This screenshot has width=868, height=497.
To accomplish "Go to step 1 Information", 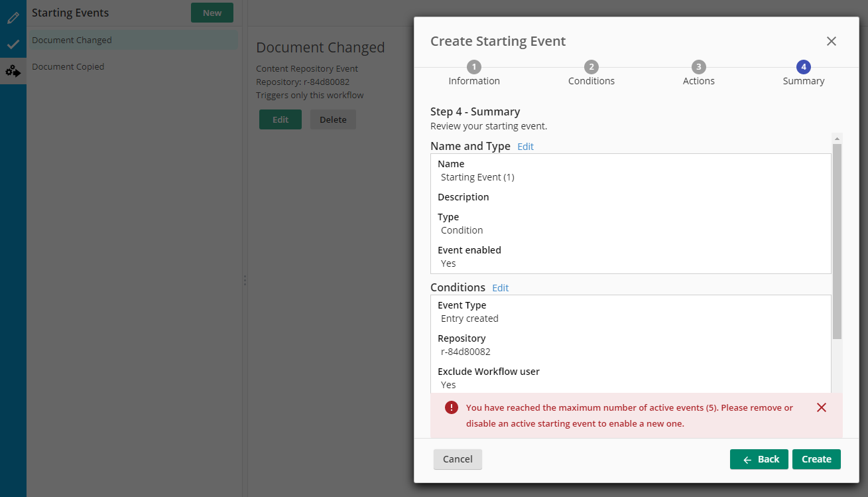I will click(473, 74).
